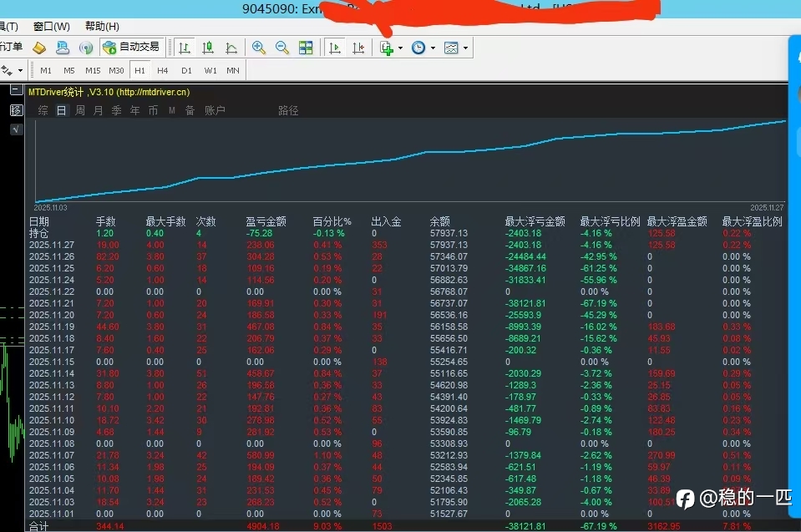Select M15 timeframe
The image size is (801, 532).
click(93, 70)
